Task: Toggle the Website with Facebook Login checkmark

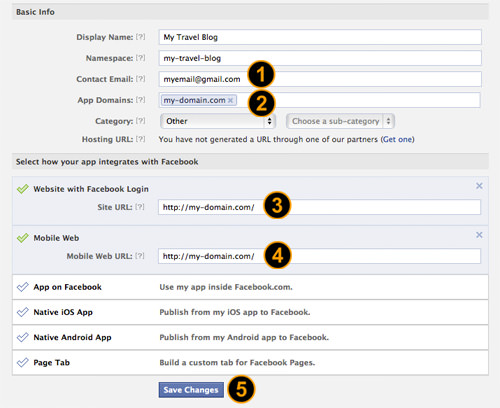Action: click(23, 189)
